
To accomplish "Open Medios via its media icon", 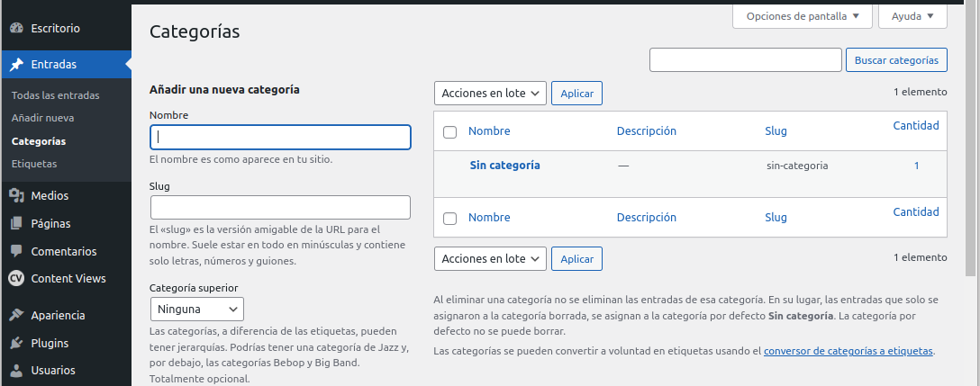I will [16, 196].
